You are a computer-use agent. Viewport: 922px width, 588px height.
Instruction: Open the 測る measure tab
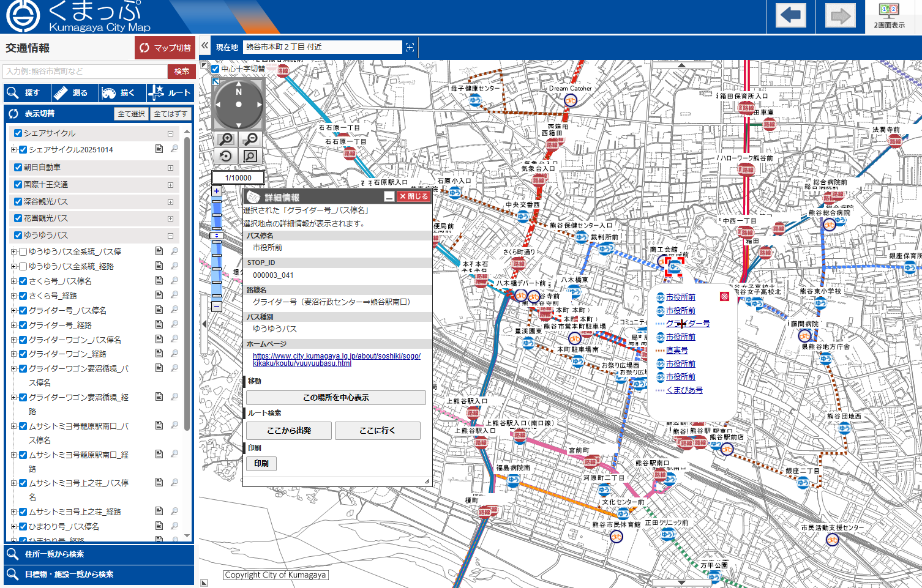74,93
